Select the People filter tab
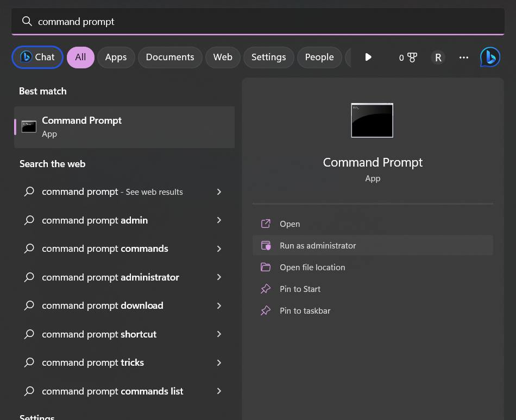516x420 pixels. pyautogui.click(x=319, y=57)
